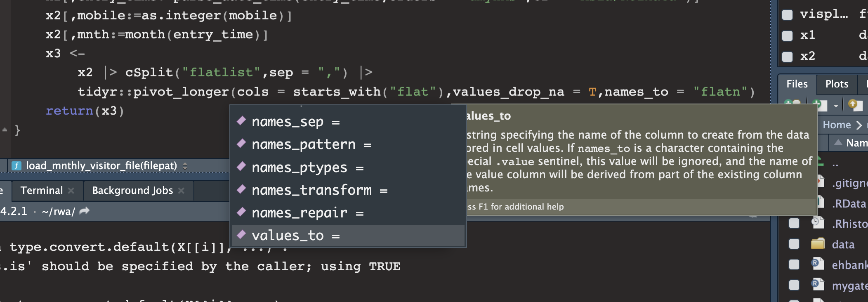
Task: Click the function 'f' icon beside load_mnthly_visitor_file
Action: click(x=17, y=165)
